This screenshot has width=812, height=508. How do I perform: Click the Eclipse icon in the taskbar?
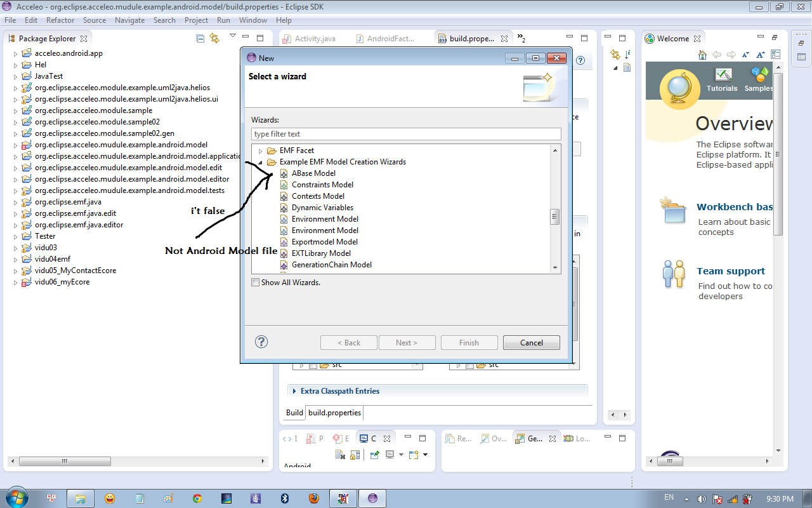pyautogui.click(x=372, y=498)
